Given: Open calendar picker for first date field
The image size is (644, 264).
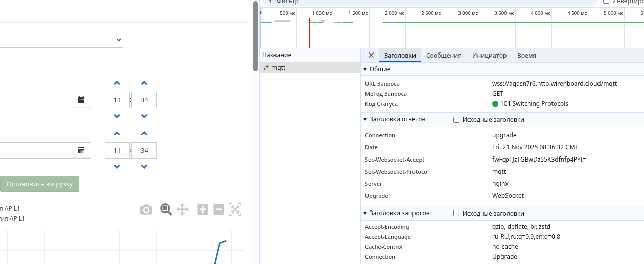Looking at the screenshot, I should pos(81,100).
